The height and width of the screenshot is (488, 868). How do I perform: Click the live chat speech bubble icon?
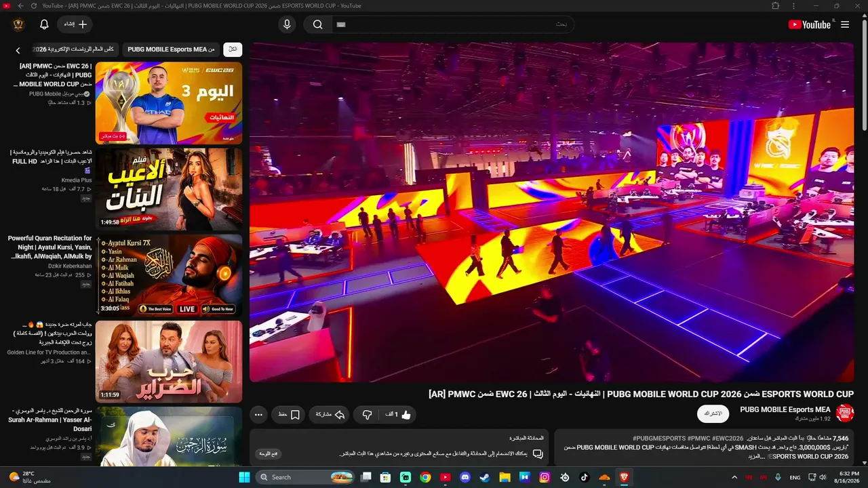click(538, 453)
